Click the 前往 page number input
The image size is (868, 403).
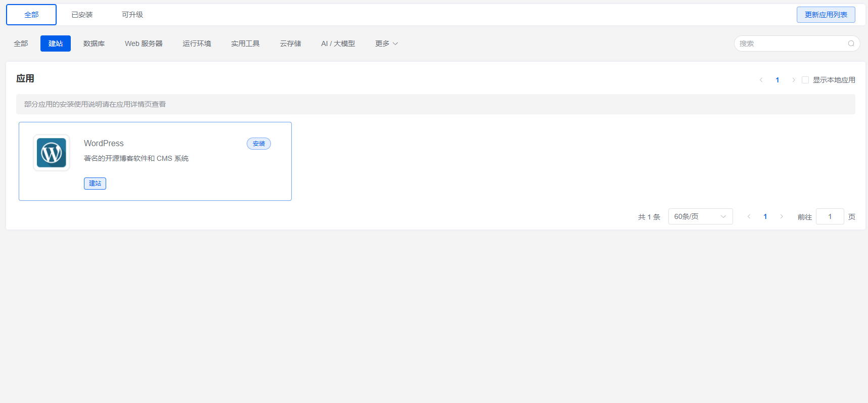[x=830, y=216]
